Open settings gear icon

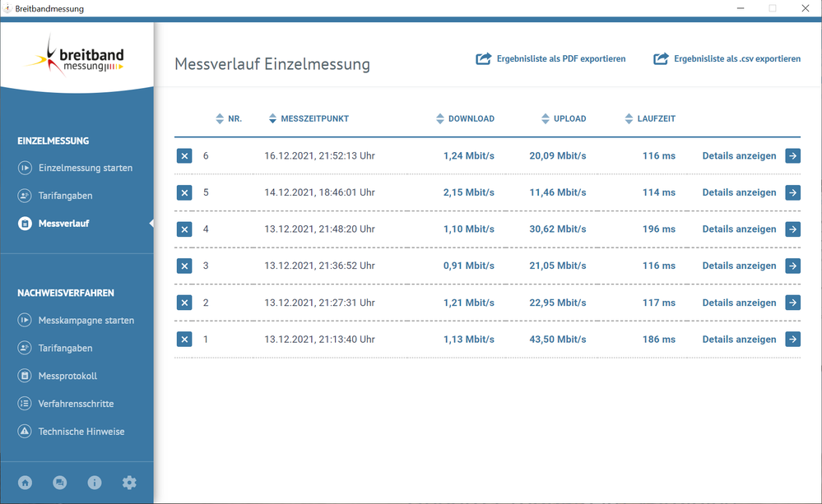[x=129, y=483]
